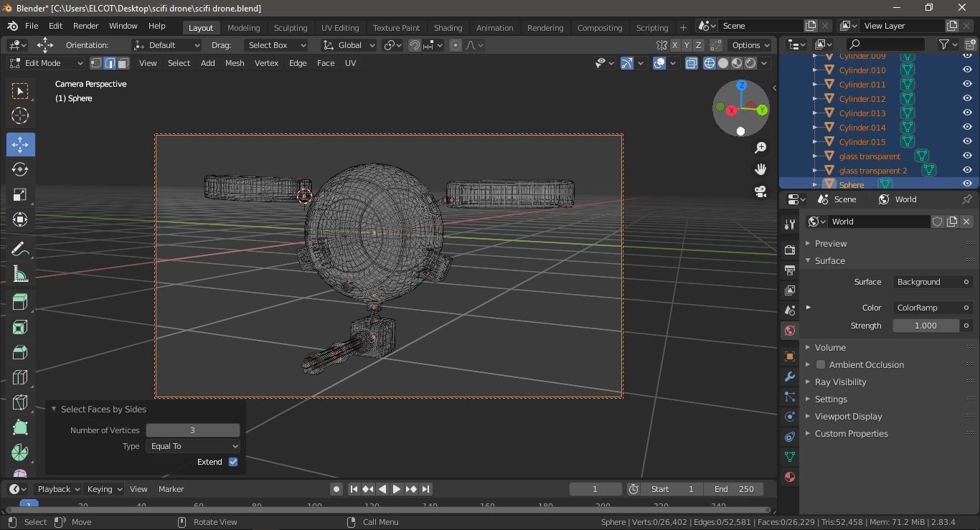Open the Global transform orientation dropdown
980x530 pixels.
(x=349, y=45)
